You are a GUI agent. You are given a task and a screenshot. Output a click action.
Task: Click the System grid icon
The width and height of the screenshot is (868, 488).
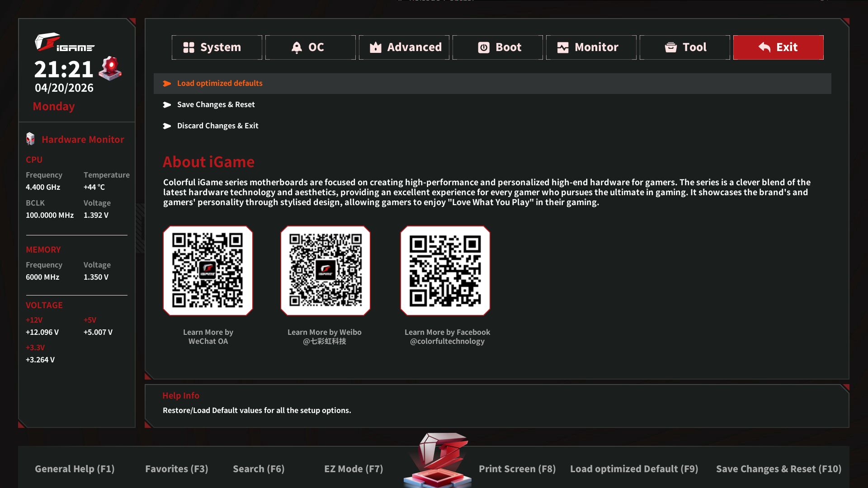tap(189, 47)
